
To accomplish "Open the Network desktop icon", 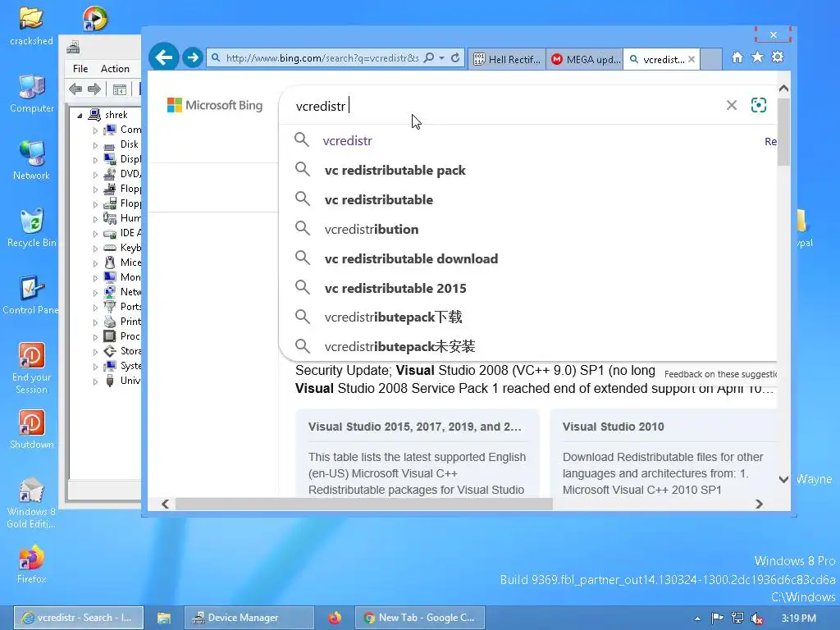I will (x=32, y=161).
